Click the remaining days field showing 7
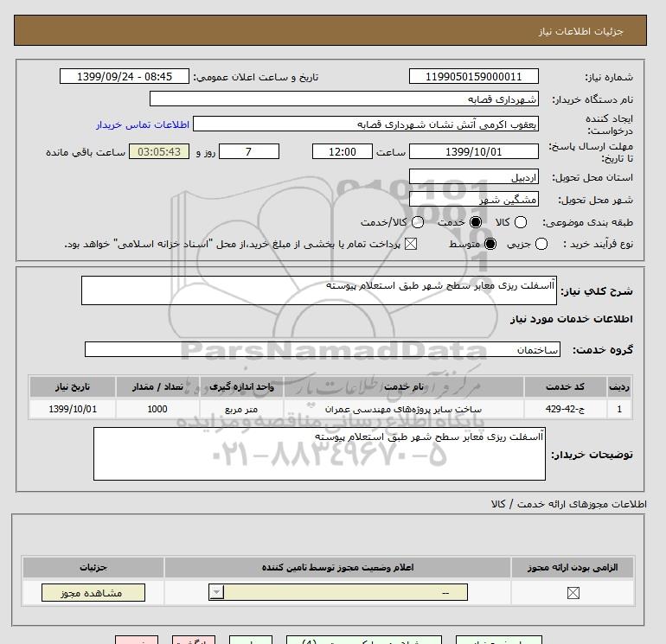The width and height of the screenshot is (666, 644). tap(249, 151)
